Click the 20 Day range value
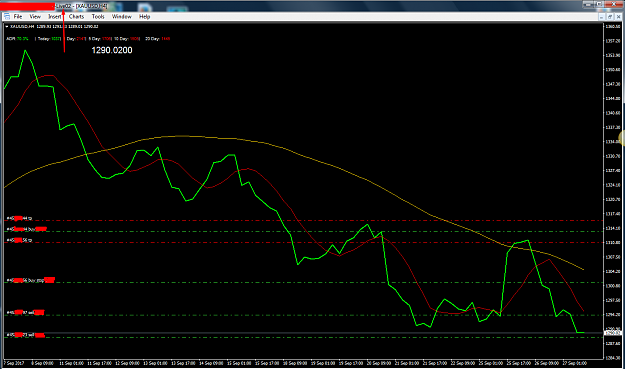Viewport: 625px width, 369px height. pyautogui.click(x=165, y=39)
